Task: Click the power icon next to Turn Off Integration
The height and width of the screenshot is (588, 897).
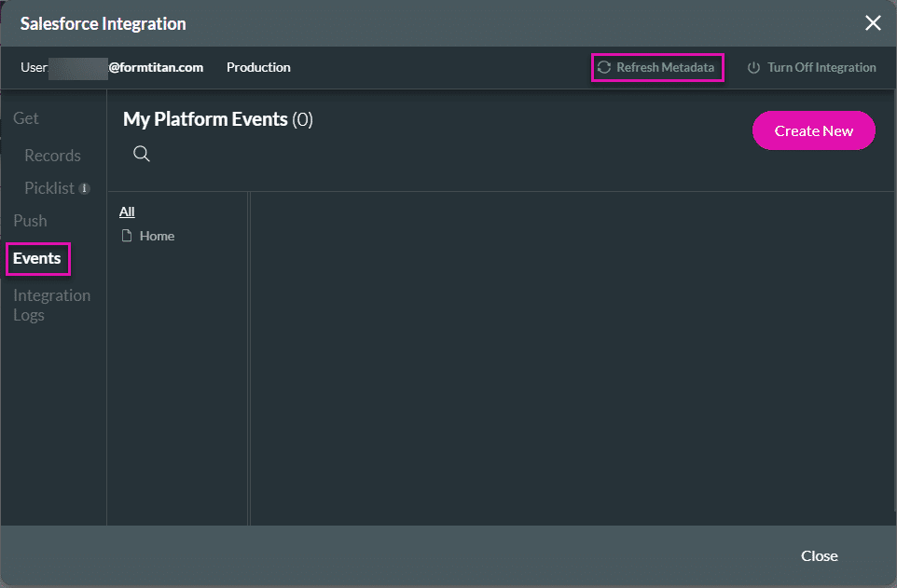Action: coord(755,67)
